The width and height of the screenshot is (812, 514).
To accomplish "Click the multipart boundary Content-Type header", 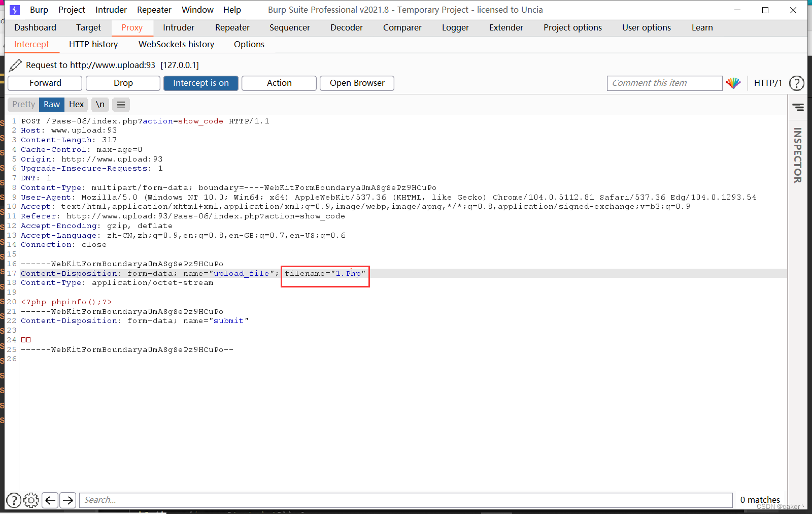I will pos(228,188).
